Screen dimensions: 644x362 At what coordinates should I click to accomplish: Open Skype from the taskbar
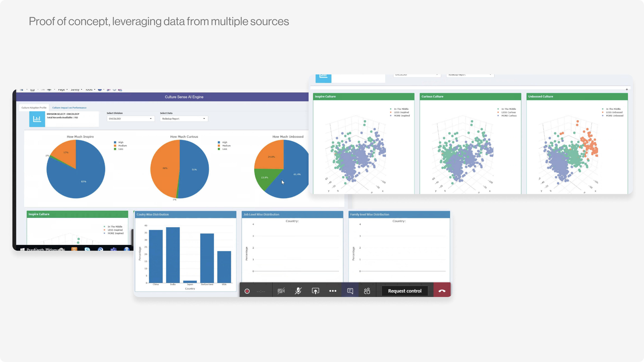87,249
